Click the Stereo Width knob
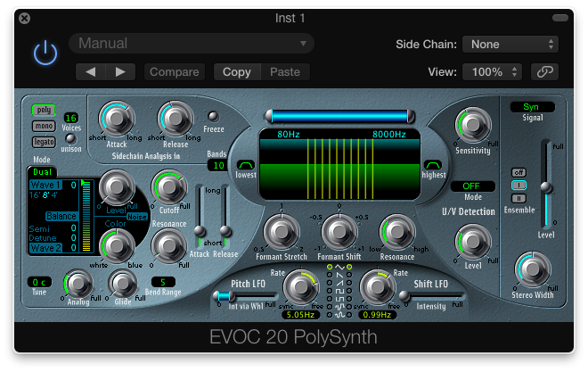 pyautogui.click(x=533, y=269)
